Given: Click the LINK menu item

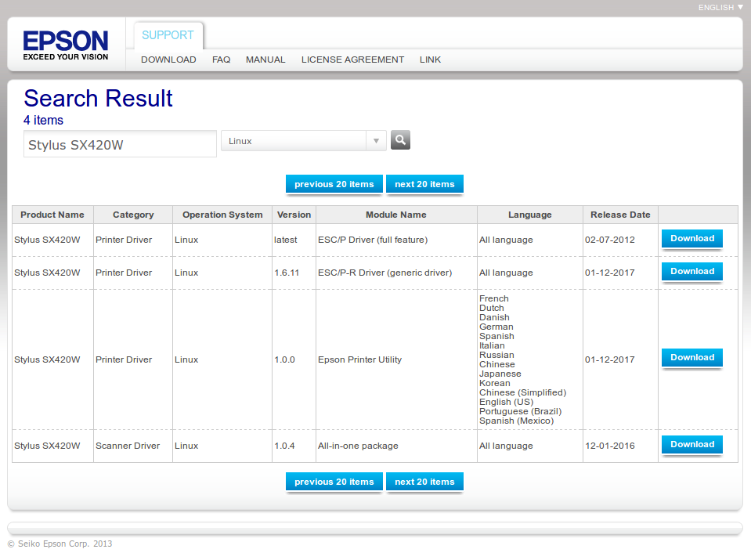Looking at the screenshot, I should pyautogui.click(x=430, y=60).
